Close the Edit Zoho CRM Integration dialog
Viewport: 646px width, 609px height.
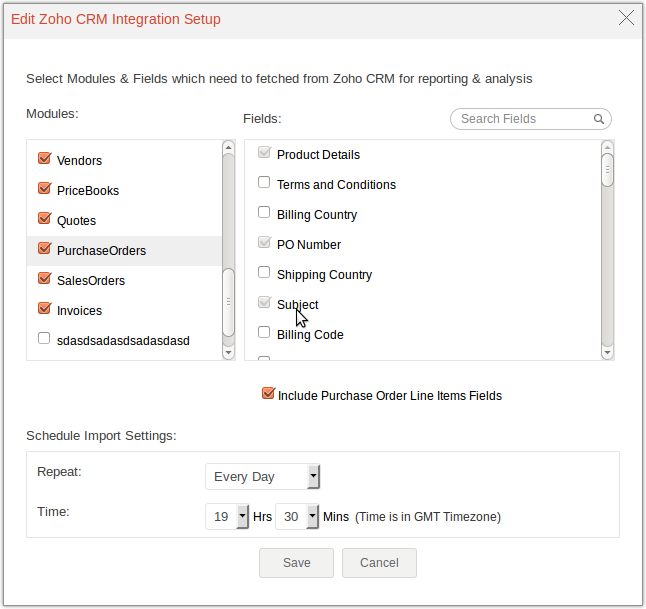point(627,18)
